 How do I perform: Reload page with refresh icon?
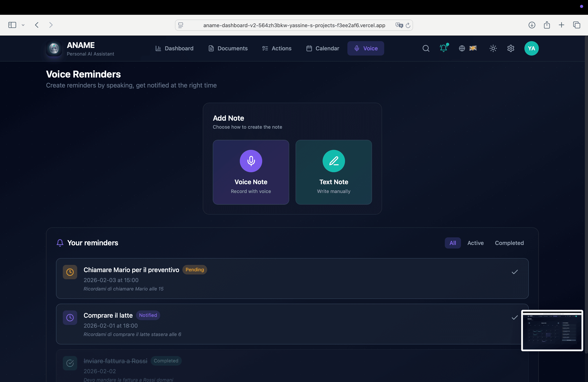(x=408, y=25)
